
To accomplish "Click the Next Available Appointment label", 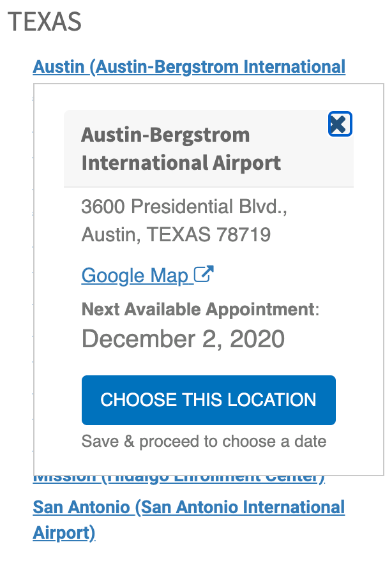I will (x=199, y=310).
